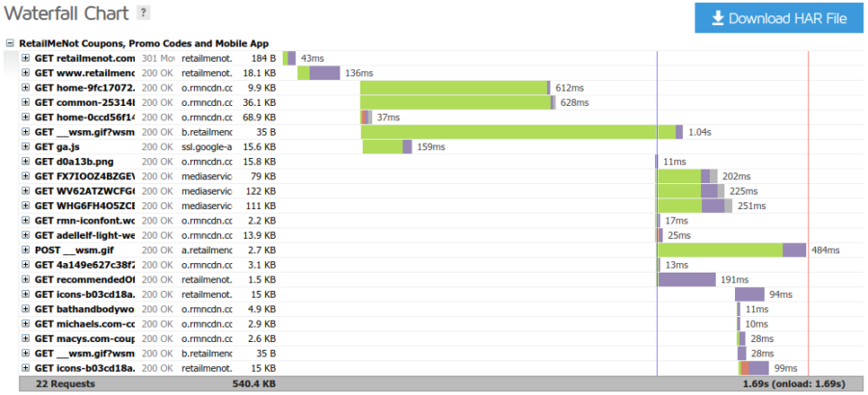The width and height of the screenshot is (868, 395).
Task: Click the 612ms green waterfall bar
Action: click(x=453, y=88)
